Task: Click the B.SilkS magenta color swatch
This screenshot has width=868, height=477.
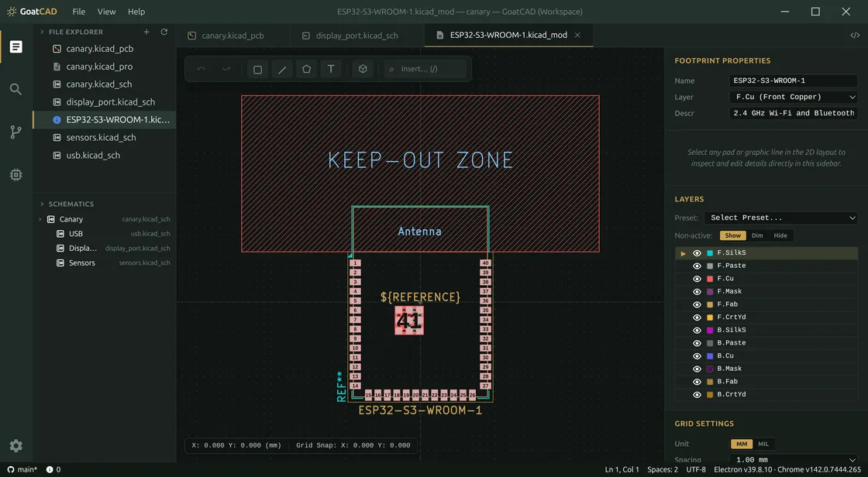Action: click(x=710, y=331)
